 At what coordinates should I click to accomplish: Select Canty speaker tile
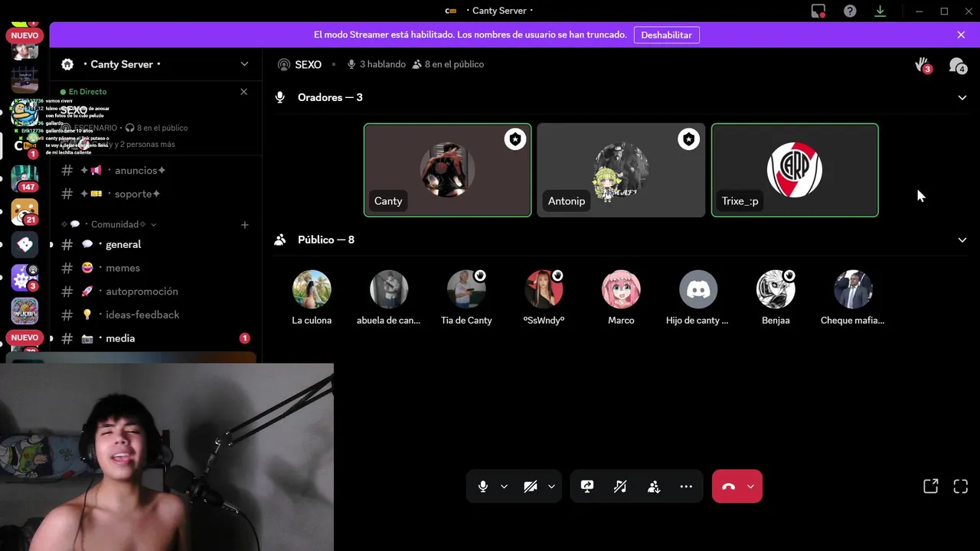click(447, 170)
